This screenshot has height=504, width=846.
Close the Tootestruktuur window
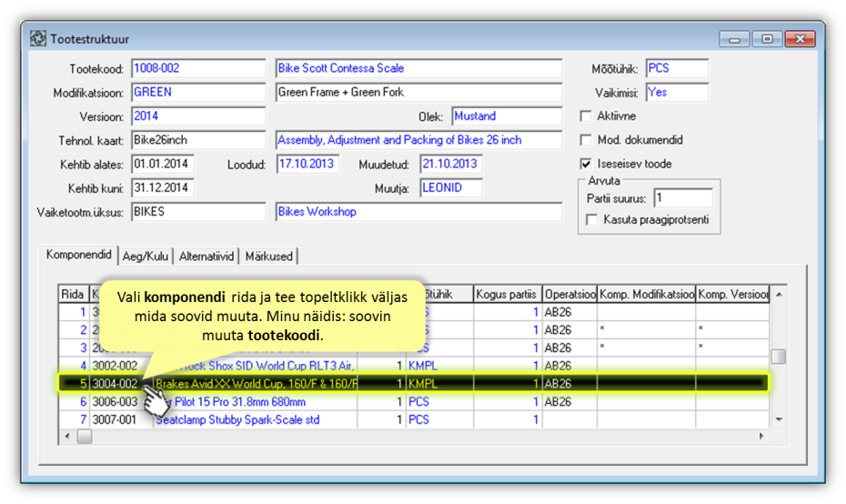800,39
